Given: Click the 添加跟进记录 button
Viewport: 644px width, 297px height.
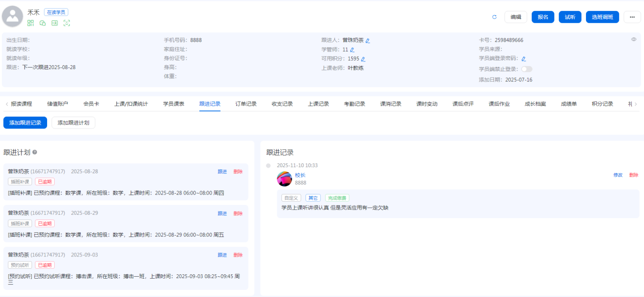Looking at the screenshot, I should pos(25,123).
